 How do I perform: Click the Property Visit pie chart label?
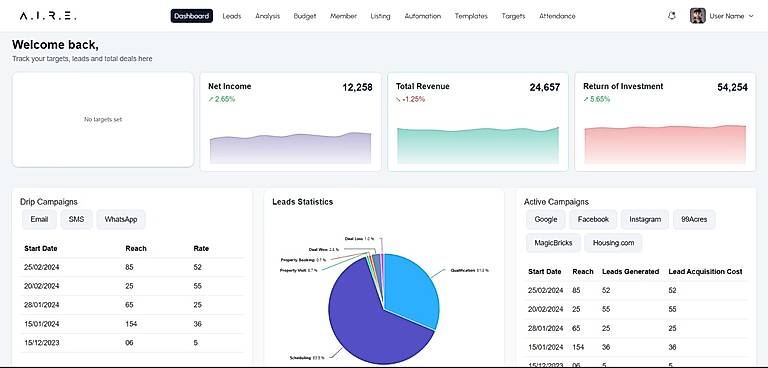(x=299, y=270)
